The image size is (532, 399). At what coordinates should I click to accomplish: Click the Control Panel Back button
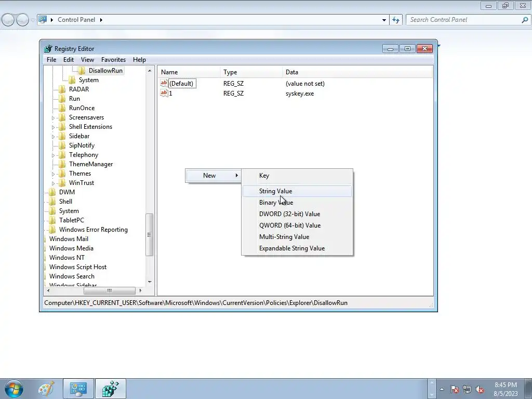[8, 20]
